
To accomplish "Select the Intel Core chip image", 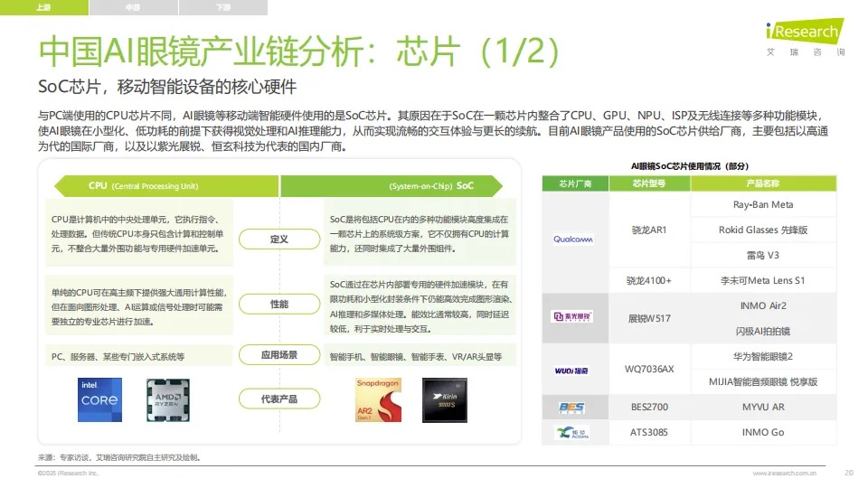I will [x=99, y=400].
